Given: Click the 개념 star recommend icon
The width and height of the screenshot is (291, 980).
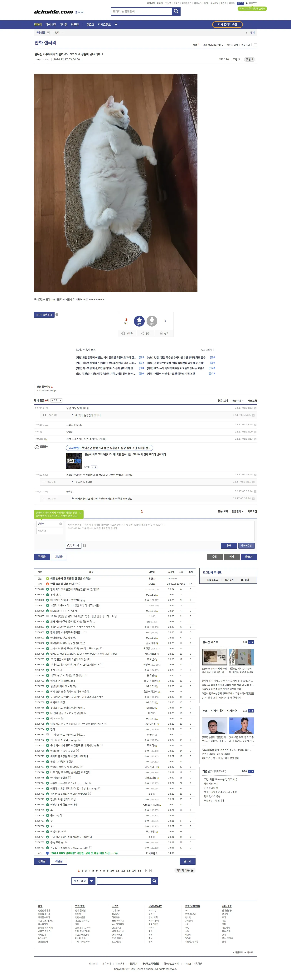Looking at the screenshot, I should tap(139, 321).
